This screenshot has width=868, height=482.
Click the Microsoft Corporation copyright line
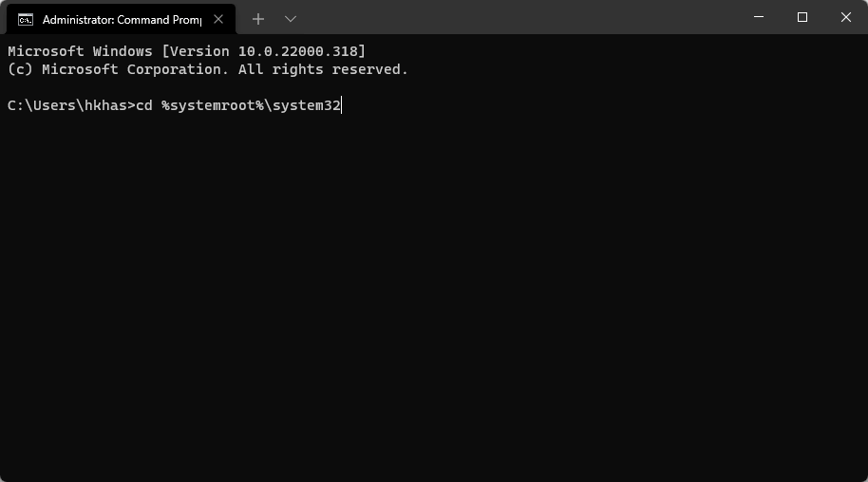[208, 69]
